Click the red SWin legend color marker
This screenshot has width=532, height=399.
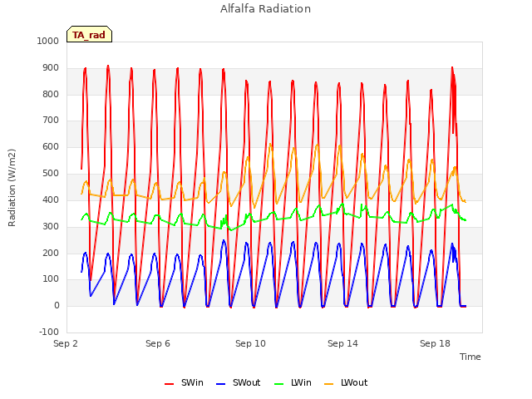coord(169,384)
